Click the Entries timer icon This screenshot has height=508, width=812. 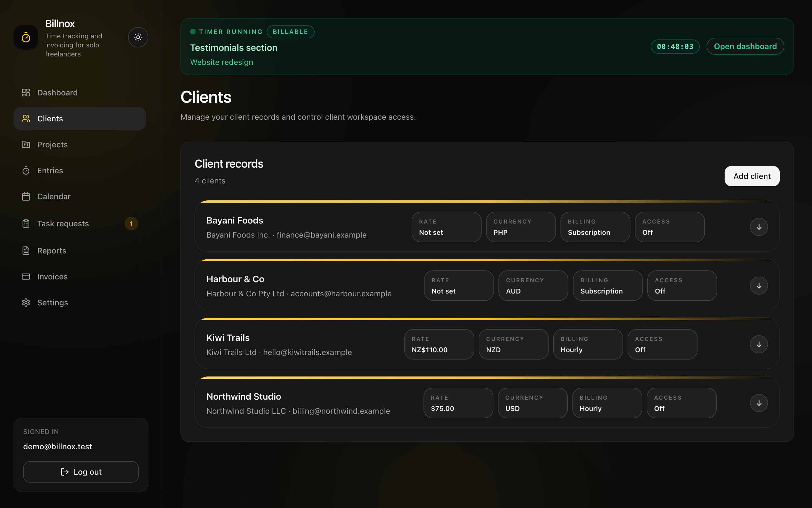pos(26,170)
